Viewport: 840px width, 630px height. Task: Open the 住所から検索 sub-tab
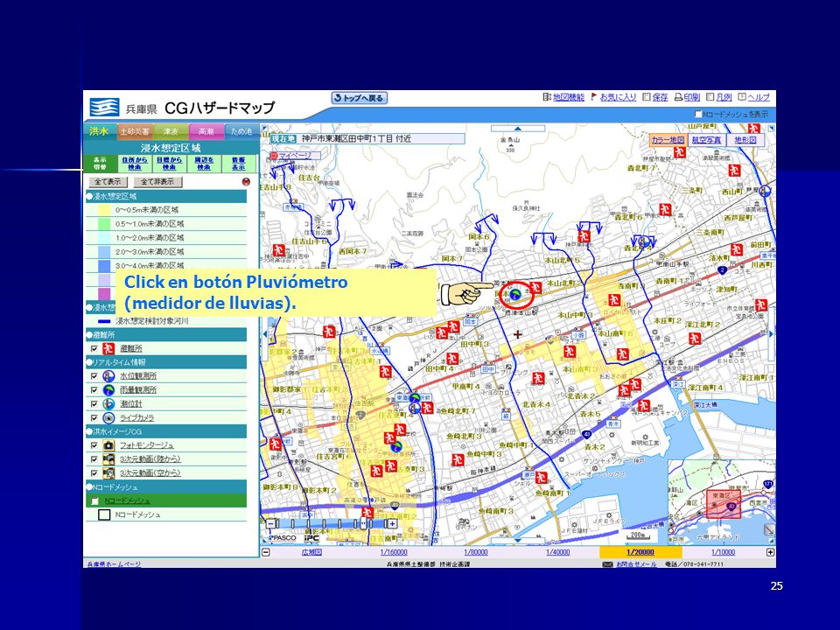click(135, 164)
